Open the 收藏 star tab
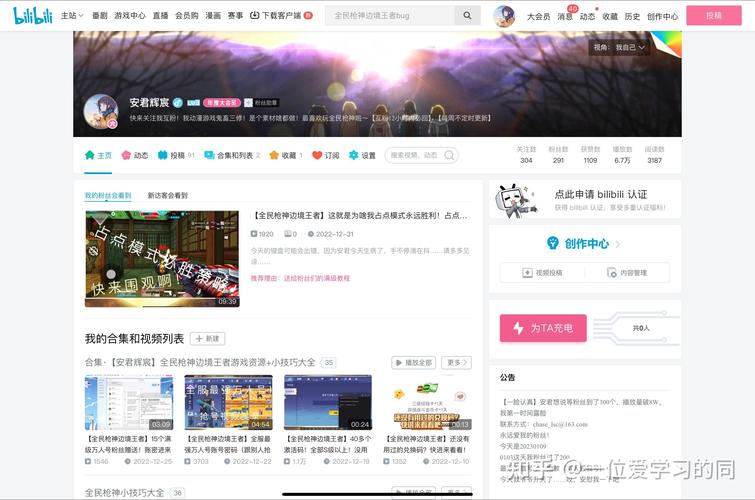 point(286,155)
